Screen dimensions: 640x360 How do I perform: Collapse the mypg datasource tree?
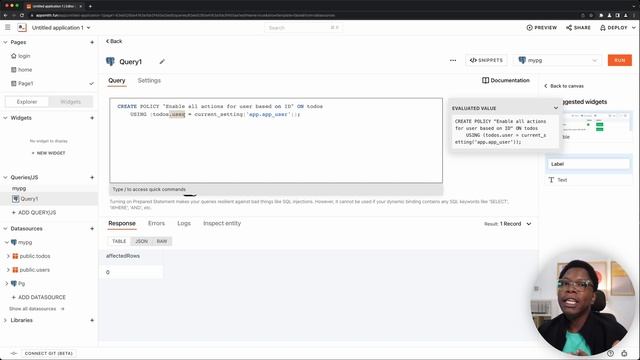7,242
